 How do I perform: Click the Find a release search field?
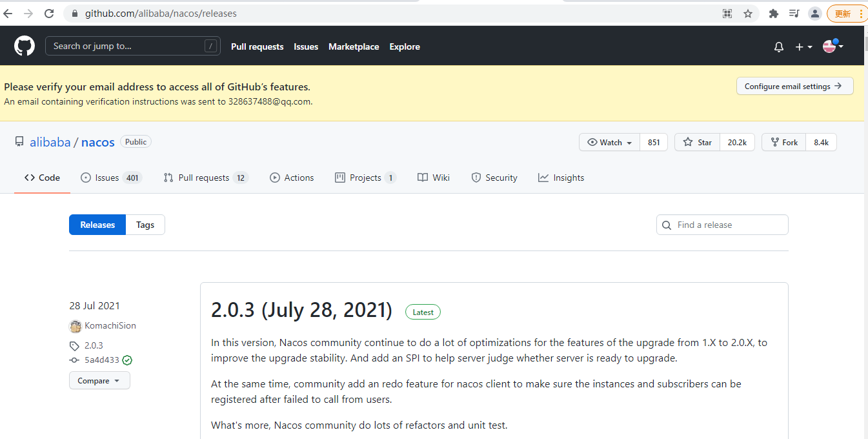[722, 225]
